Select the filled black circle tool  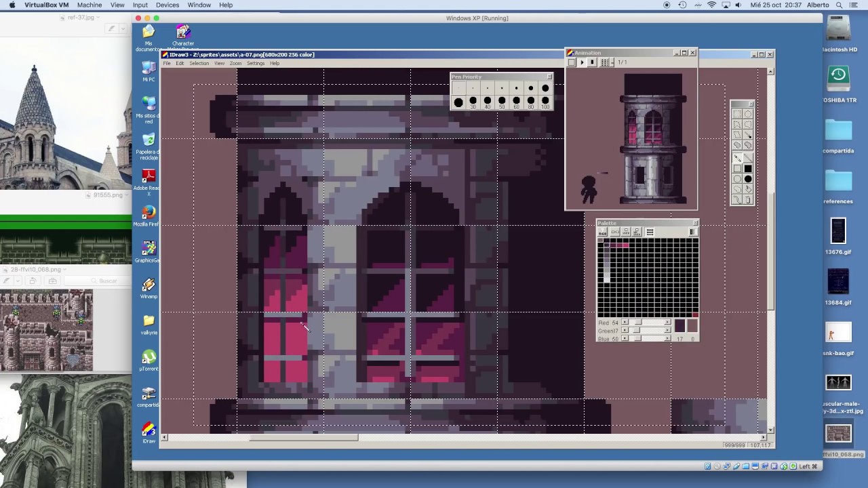(x=748, y=179)
